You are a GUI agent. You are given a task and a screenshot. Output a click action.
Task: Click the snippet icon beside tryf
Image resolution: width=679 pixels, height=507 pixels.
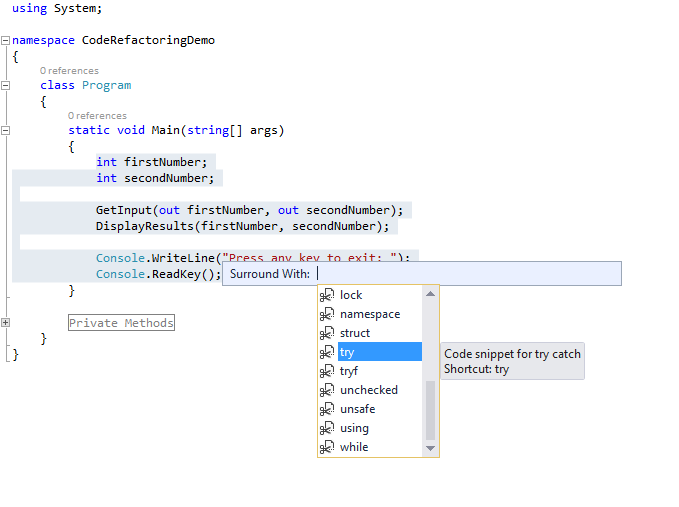pos(327,371)
